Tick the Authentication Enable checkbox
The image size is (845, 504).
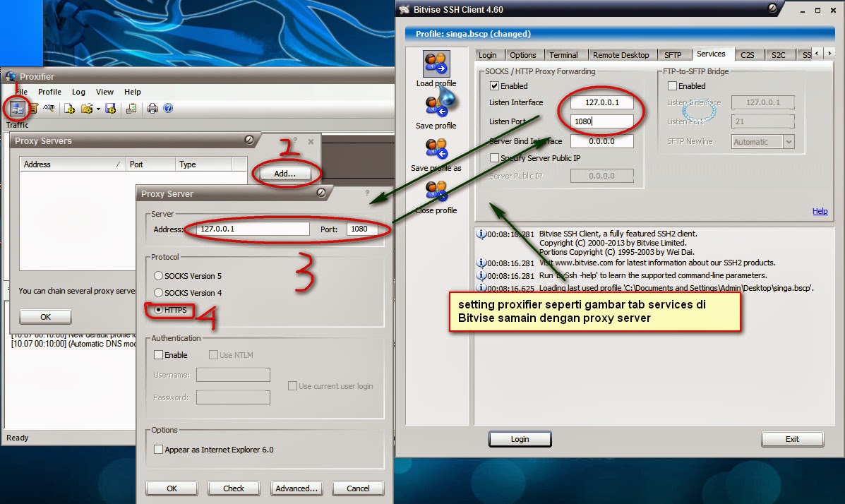(158, 354)
